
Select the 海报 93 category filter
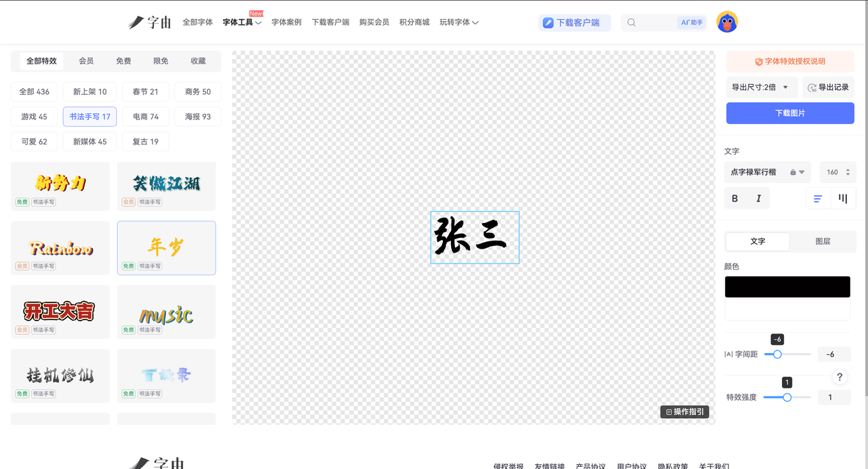click(197, 117)
